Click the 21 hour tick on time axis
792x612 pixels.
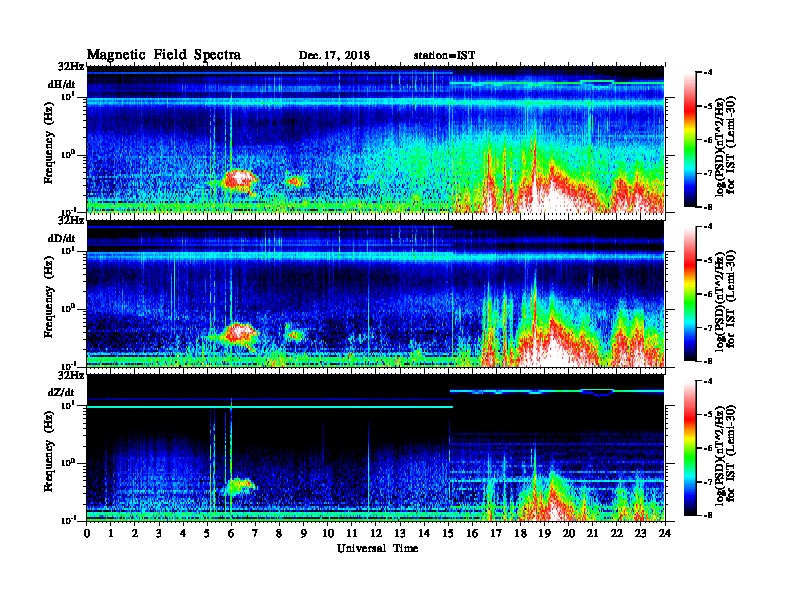pyautogui.click(x=592, y=533)
